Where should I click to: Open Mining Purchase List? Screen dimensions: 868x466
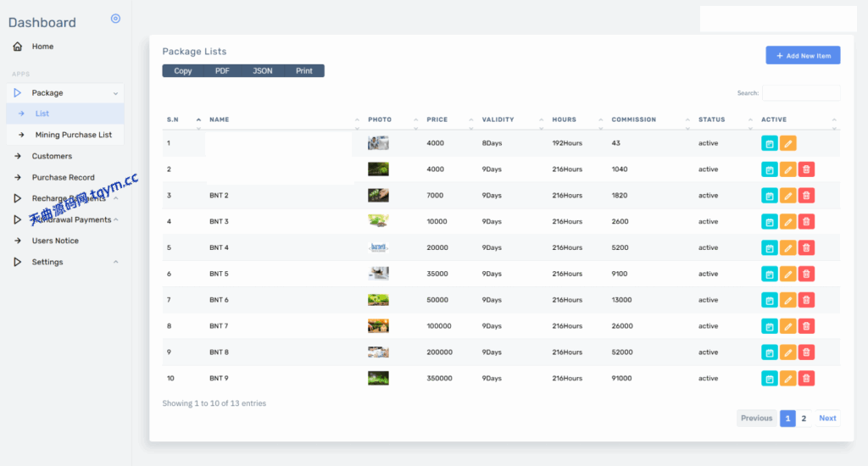pyautogui.click(x=65, y=135)
